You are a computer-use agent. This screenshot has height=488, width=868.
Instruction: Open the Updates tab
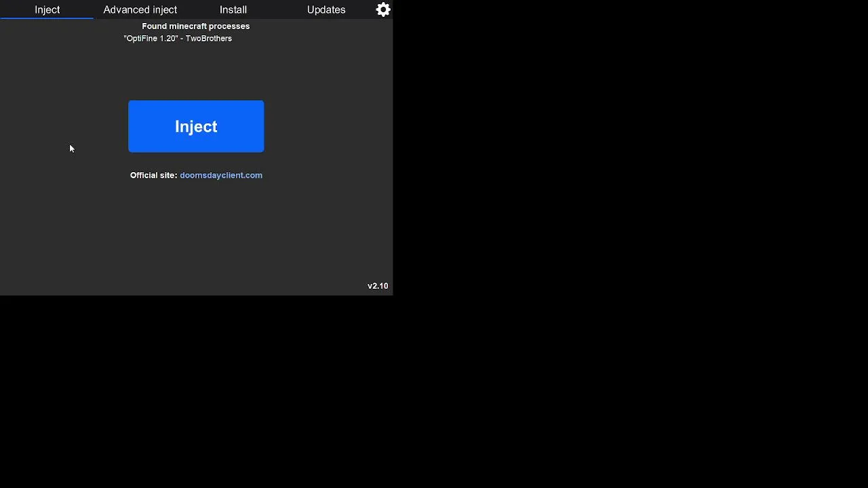click(x=326, y=9)
